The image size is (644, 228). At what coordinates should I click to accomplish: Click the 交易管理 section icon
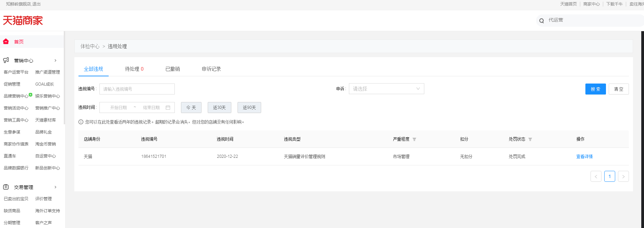coord(6,187)
